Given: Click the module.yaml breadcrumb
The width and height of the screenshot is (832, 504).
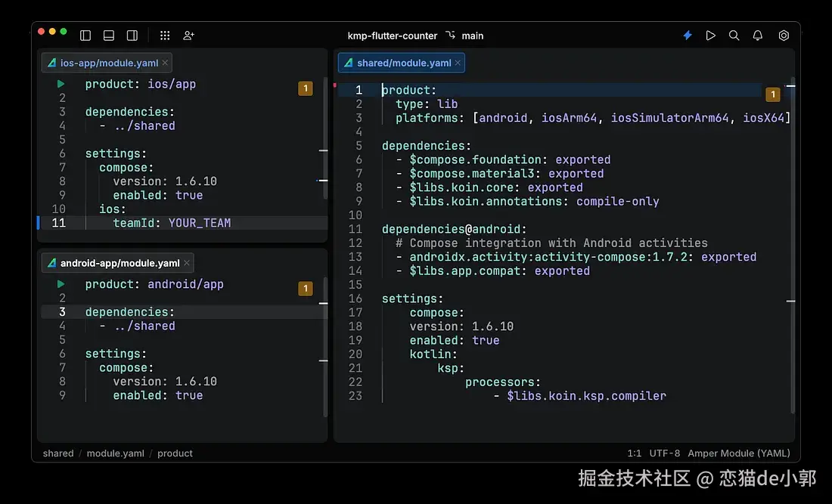Looking at the screenshot, I should 115,453.
